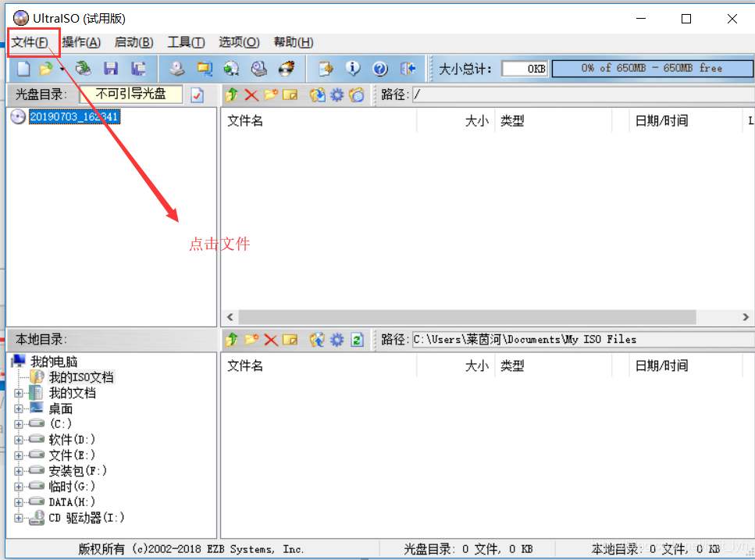Click the Open file folder icon

click(x=46, y=69)
